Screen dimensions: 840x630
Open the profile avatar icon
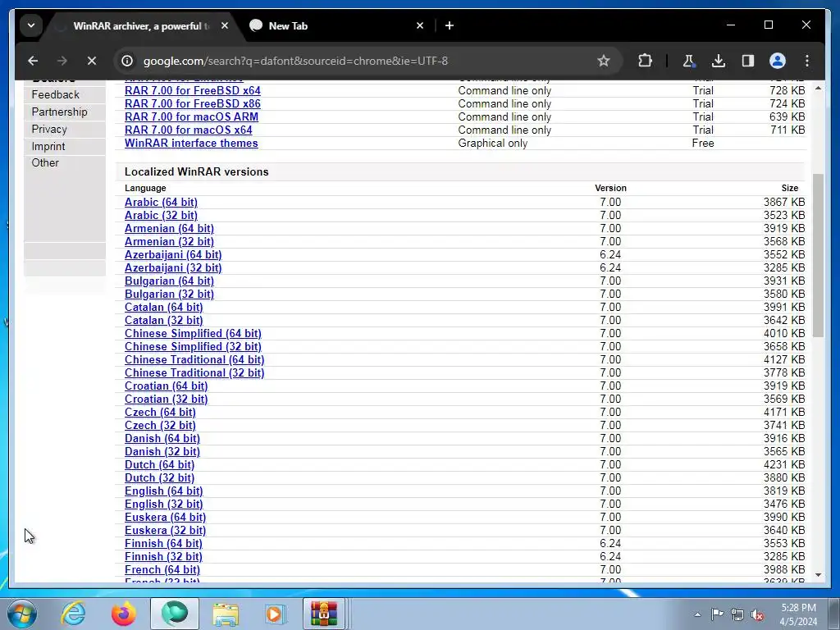pos(778,61)
